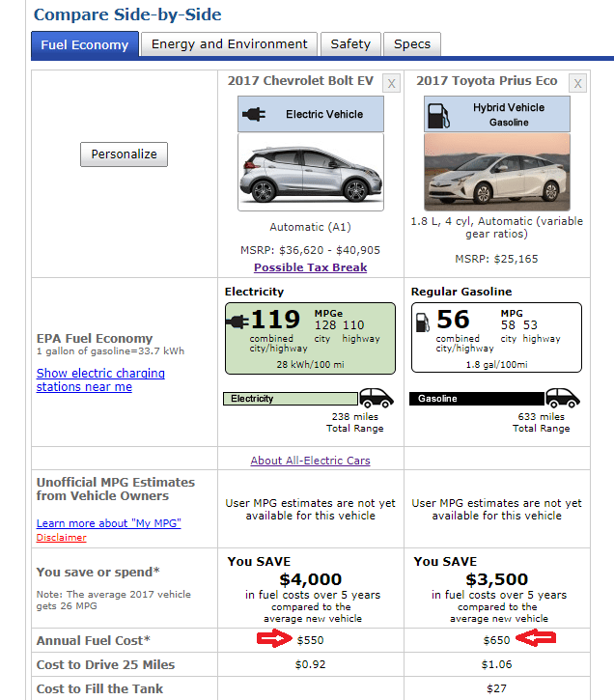Click the Annual Fuel Cost row label
614x700 pixels.
(x=94, y=641)
